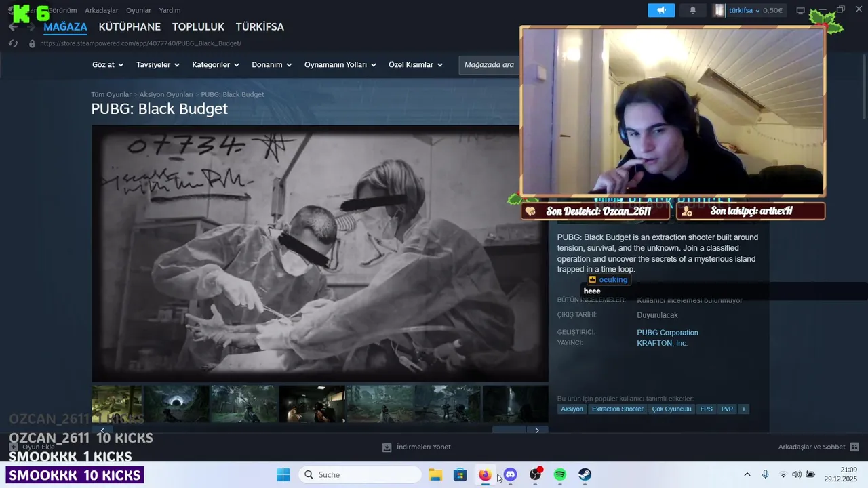Open the TÜRKİFSA profile tab

pyautogui.click(x=260, y=26)
